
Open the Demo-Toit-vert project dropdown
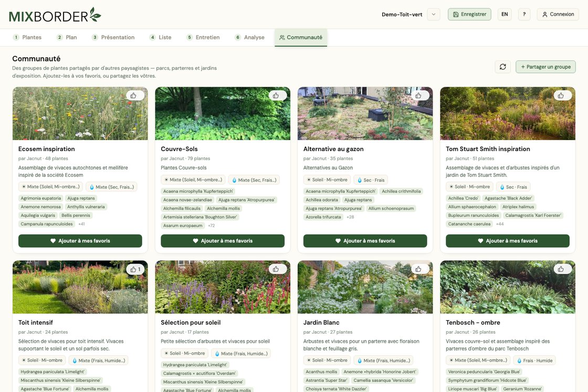point(434,14)
